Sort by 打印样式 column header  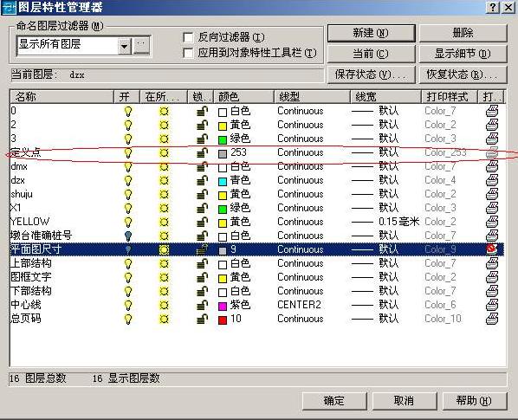point(450,97)
